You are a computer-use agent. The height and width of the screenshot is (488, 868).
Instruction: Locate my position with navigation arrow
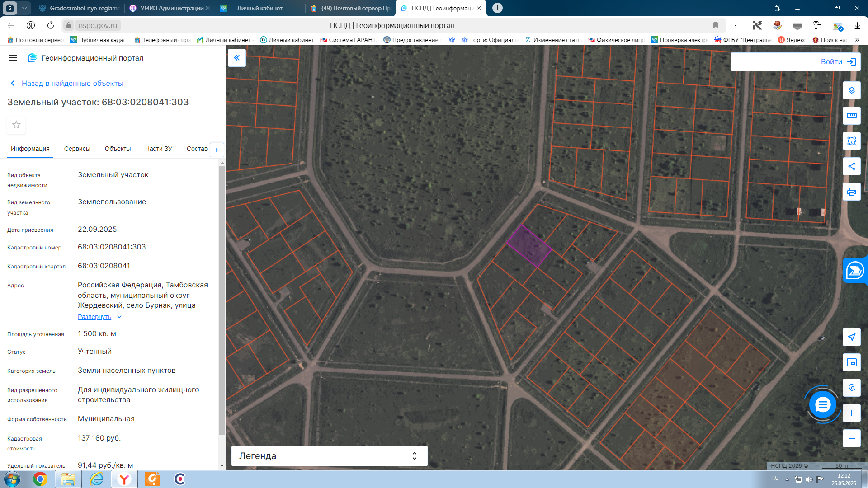pyautogui.click(x=851, y=337)
